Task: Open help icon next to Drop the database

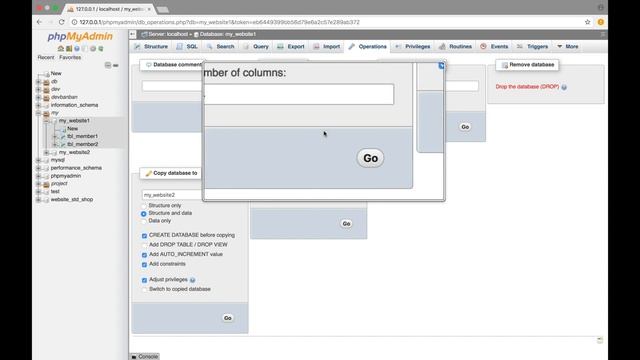Action: (564, 87)
